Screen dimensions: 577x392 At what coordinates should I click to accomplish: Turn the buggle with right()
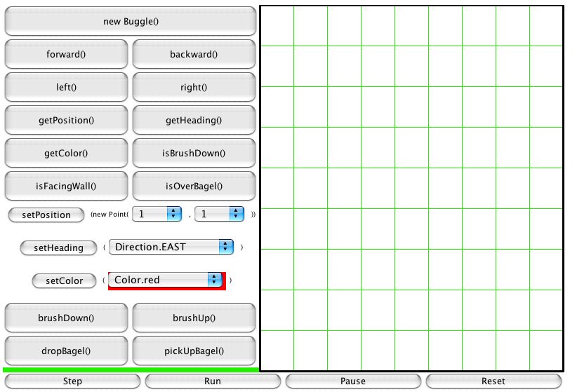pos(194,88)
